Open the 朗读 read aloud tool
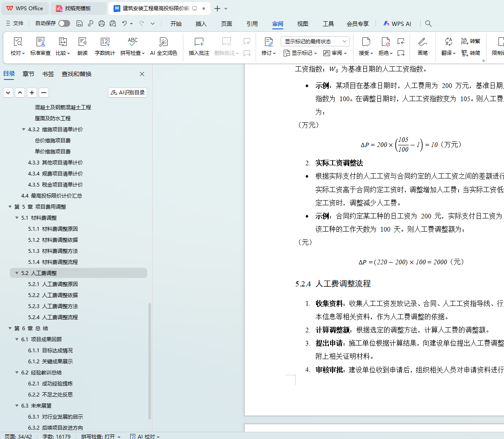This screenshot has height=439, width=504. click(x=83, y=42)
